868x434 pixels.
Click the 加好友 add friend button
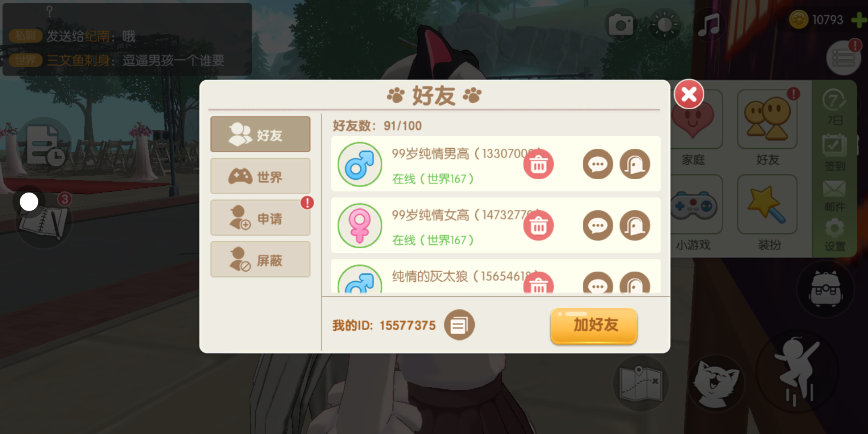click(x=594, y=325)
